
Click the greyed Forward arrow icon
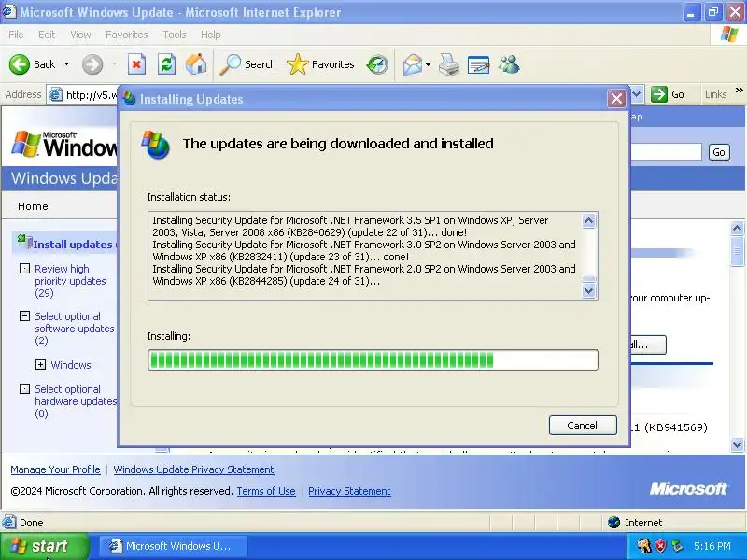pyautogui.click(x=92, y=64)
